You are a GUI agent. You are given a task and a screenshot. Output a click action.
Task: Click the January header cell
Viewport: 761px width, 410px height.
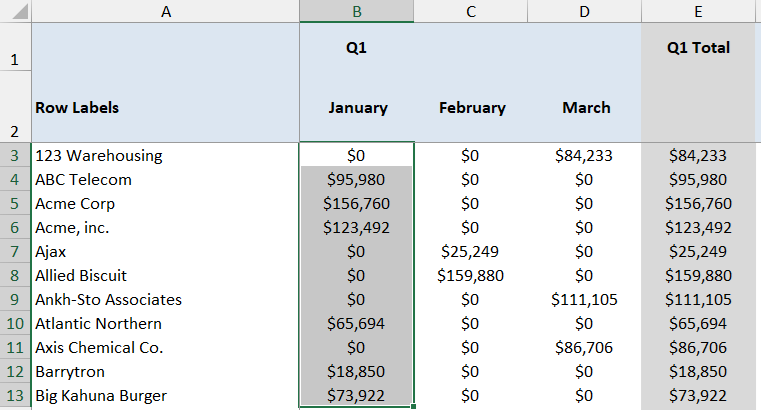click(x=357, y=107)
